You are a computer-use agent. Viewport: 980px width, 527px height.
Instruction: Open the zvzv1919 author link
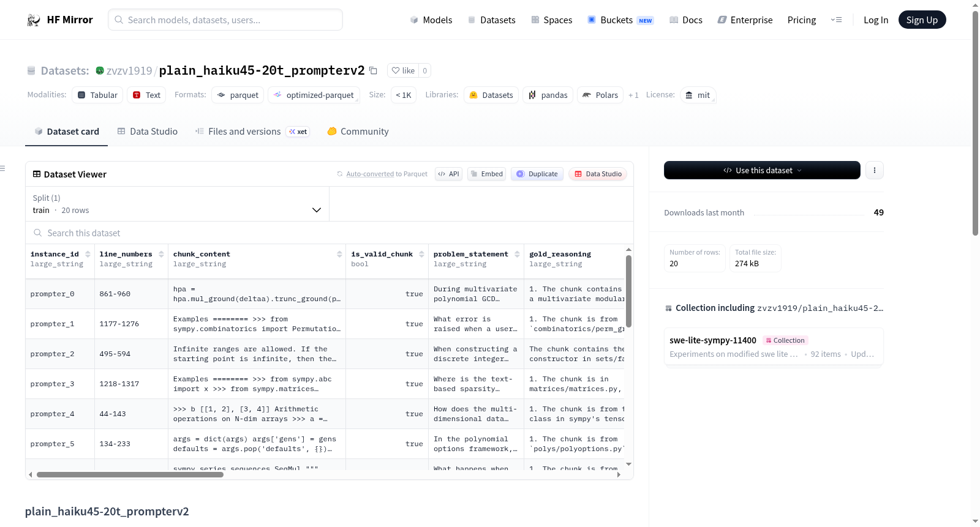[x=129, y=70]
